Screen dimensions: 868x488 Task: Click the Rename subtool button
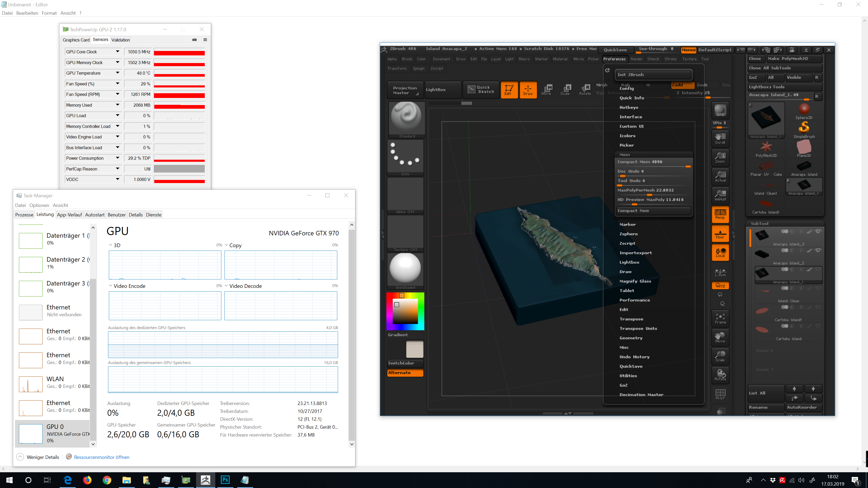[x=765, y=407]
